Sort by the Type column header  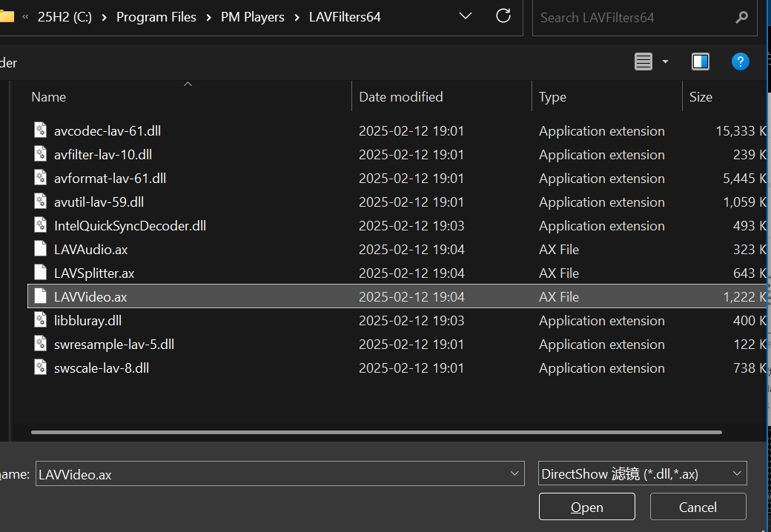pyautogui.click(x=552, y=97)
